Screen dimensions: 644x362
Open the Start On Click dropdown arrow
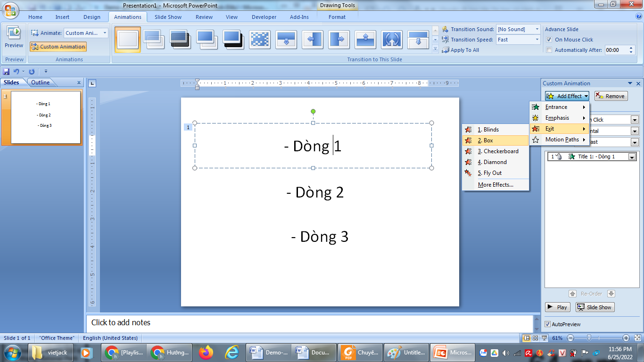click(635, 120)
